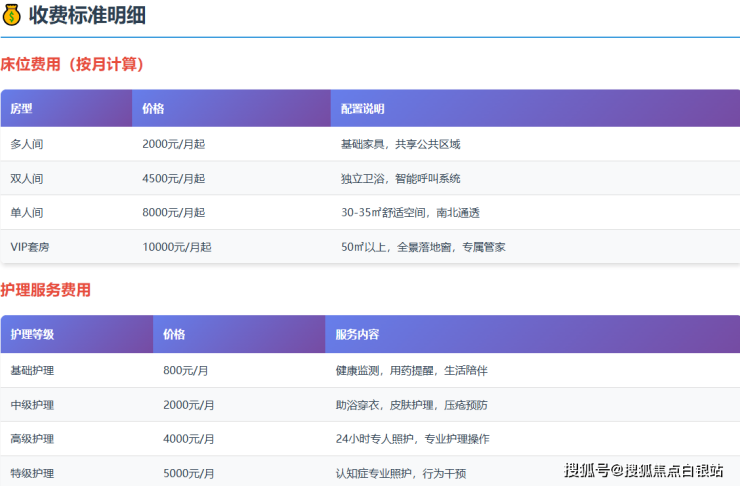Open the 搜狐号@搜狐焦点白银站 watermark link

(644, 470)
